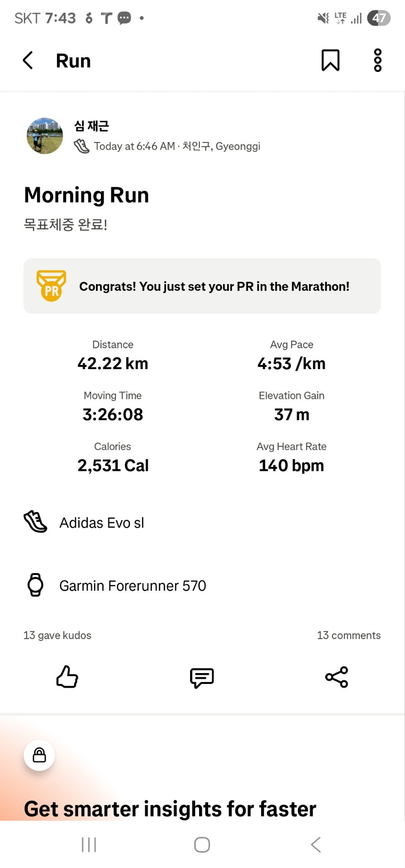This screenshot has height=868, width=405.
Task: Tap the gold PR medal icon
Action: pos(52,286)
